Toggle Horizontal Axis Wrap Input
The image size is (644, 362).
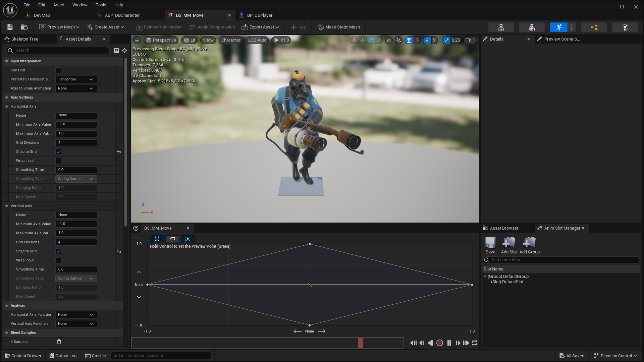[x=58, y=161]
